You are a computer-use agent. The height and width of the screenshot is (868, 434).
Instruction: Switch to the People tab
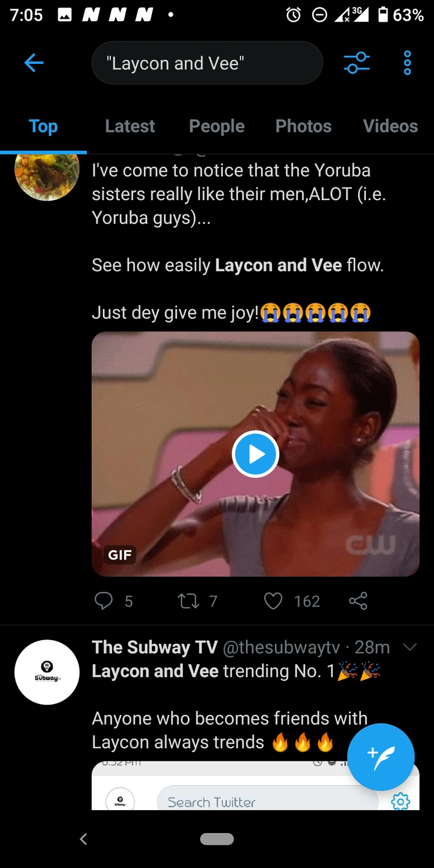pos(216,126)
